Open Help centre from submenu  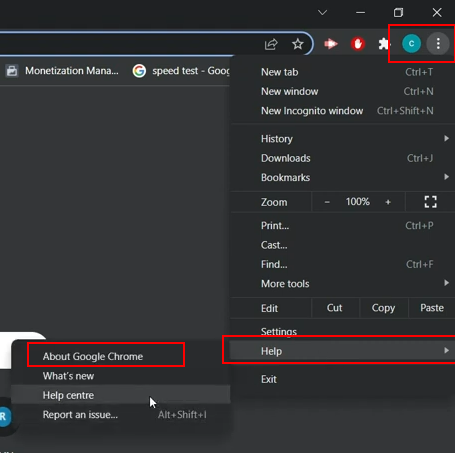point(120,395)
